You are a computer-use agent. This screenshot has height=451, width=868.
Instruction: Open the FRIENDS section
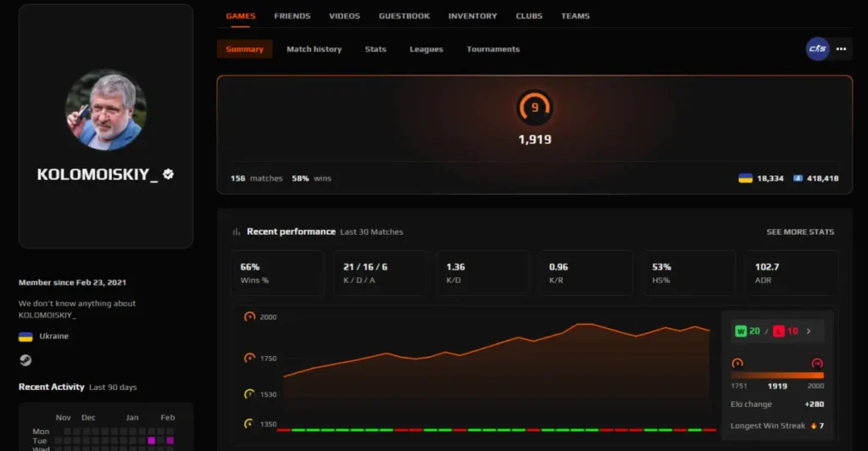(292, 16)
